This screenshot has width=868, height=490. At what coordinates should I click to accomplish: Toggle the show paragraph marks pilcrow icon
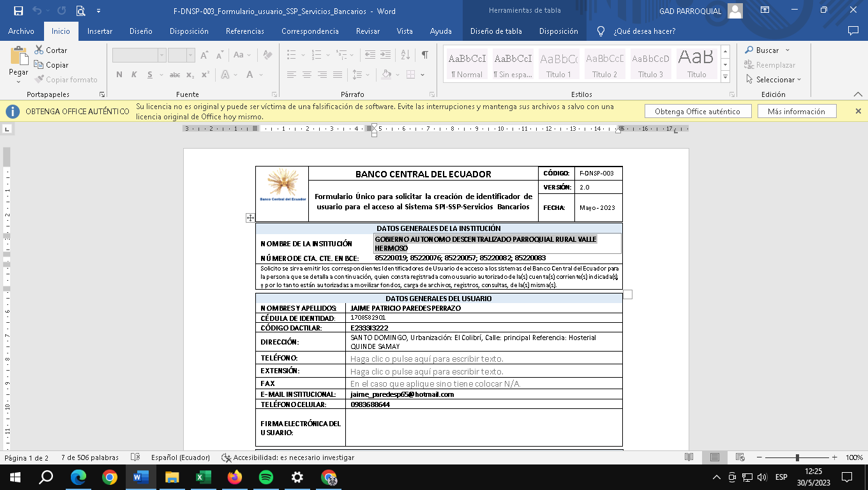[424, 55]
